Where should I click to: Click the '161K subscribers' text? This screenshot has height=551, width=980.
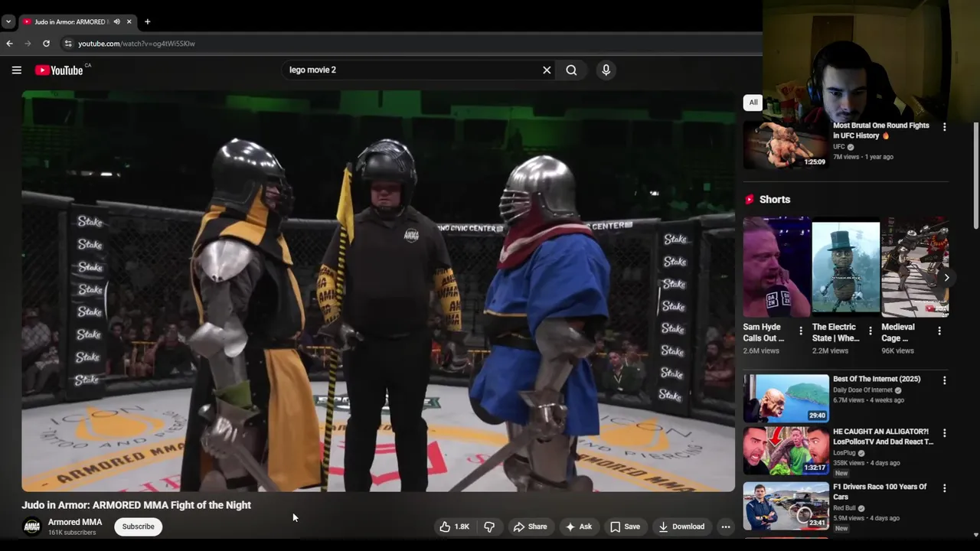pyautogui.click(x=72, y=533)
